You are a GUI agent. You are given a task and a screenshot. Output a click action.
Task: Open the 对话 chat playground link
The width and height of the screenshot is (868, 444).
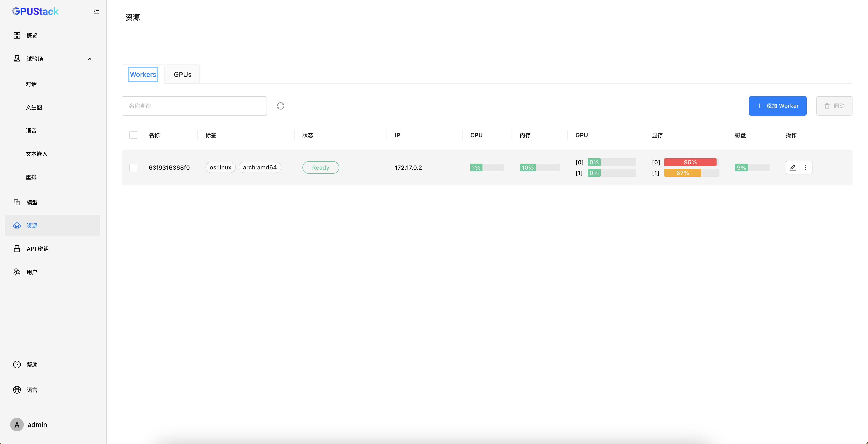[31, 84]
